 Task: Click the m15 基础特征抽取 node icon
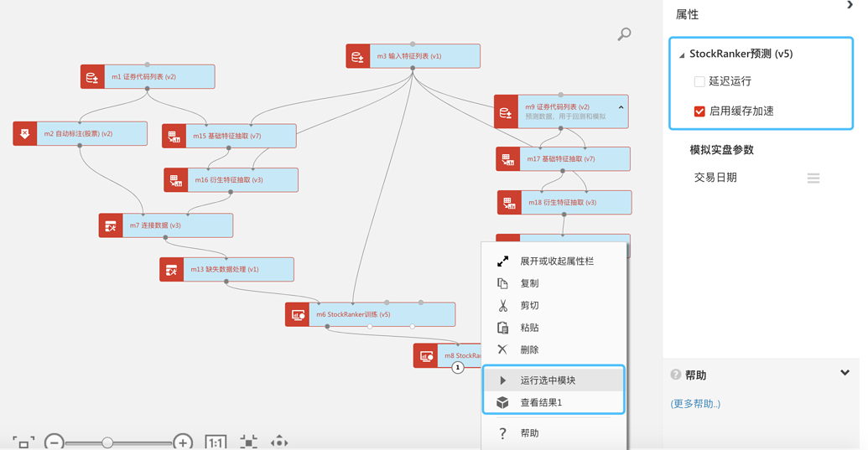[174, 136]
